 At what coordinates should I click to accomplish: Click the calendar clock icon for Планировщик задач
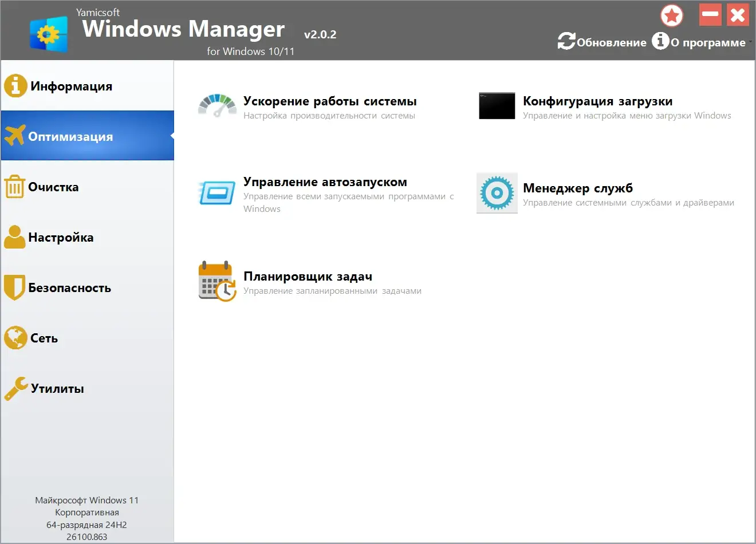pos(217,281)
